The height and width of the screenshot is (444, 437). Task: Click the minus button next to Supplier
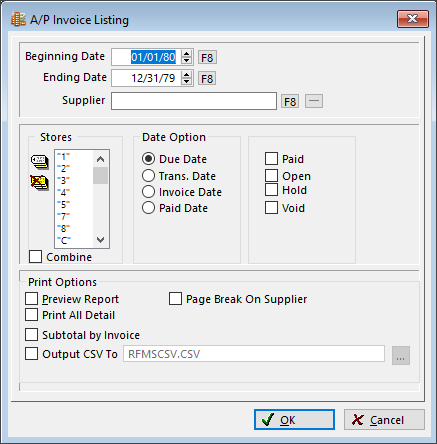pyautogui.click(x=314, y=101)
